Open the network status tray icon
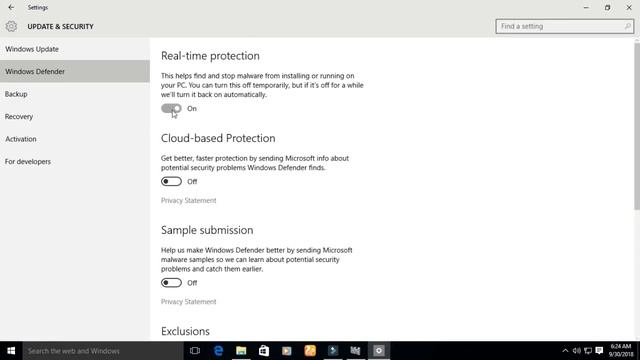This screenshot has height=360, width=640. pyautogui.click(x=588, y=351)
